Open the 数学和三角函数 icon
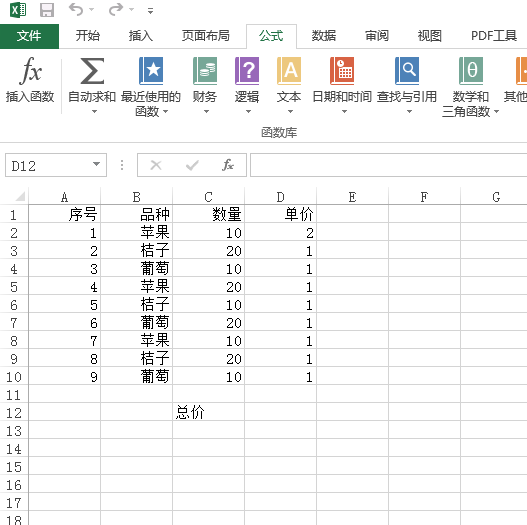Screen dimensions: 527x525 click(471, 71)
